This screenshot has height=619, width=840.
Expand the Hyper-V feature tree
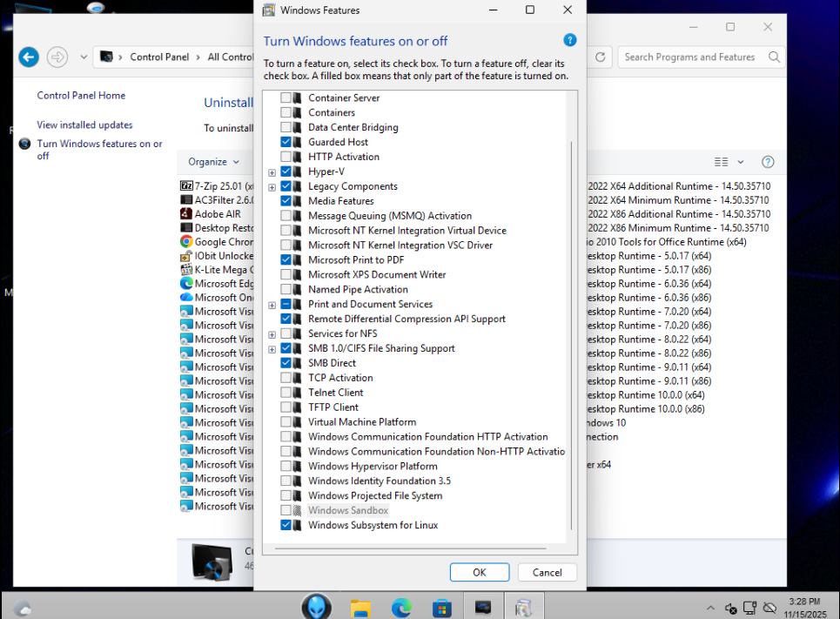pos(272,172)
